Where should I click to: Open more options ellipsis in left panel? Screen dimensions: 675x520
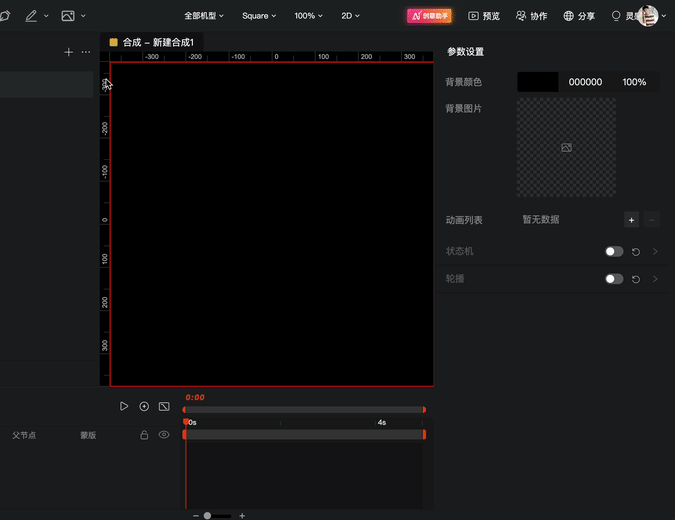pyautogui.click(x=86, y=52)
